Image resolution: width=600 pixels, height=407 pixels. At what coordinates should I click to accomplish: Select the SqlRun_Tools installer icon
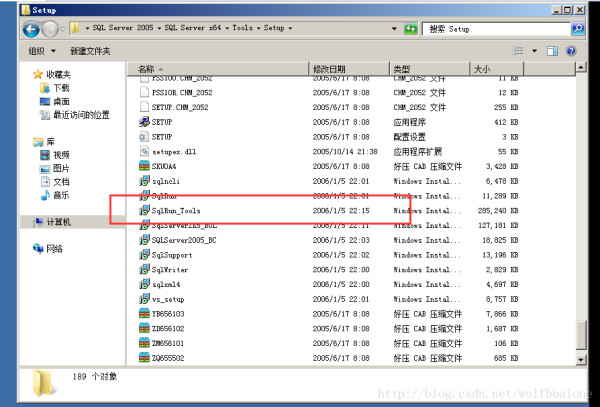tap(144, 210)
